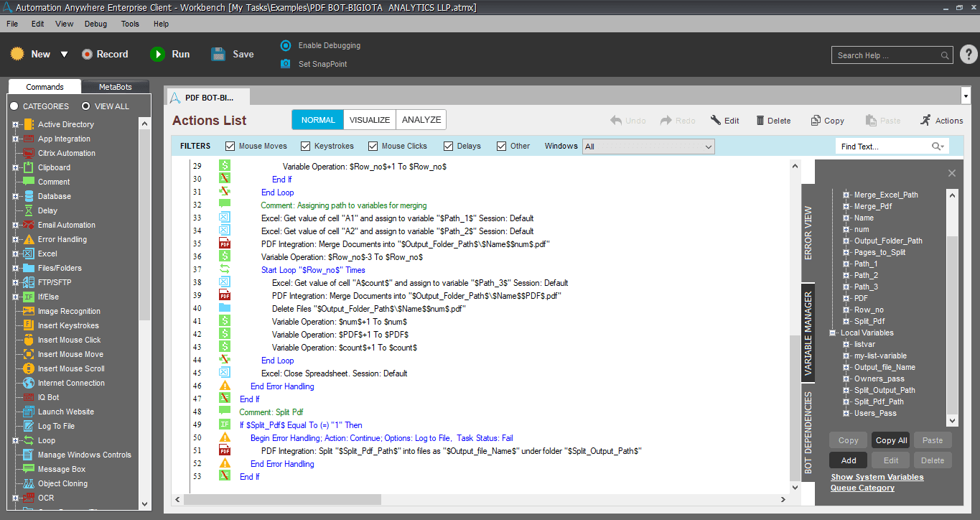The height and width of the screenshot is (520, 980).
Task: Select the CATEGORIES radio button
Action: point(14,106)
